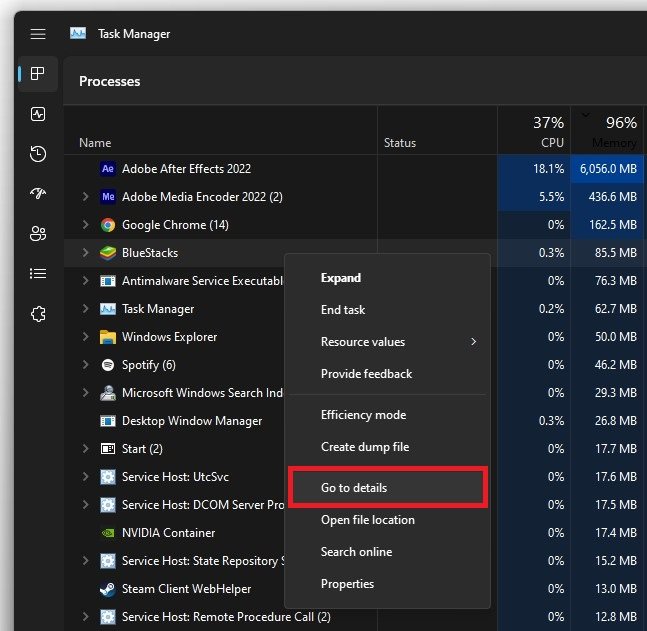Screen dimensions: 647x631
Task: Open the Users sidebar page
Action: click(x=38, y=234)
